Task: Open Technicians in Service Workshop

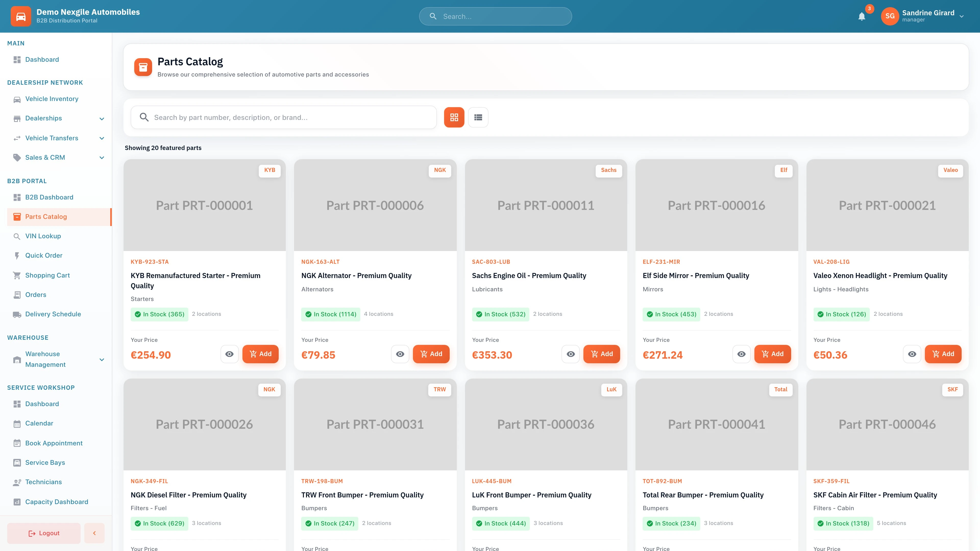Action: click(x=43, y=482)
